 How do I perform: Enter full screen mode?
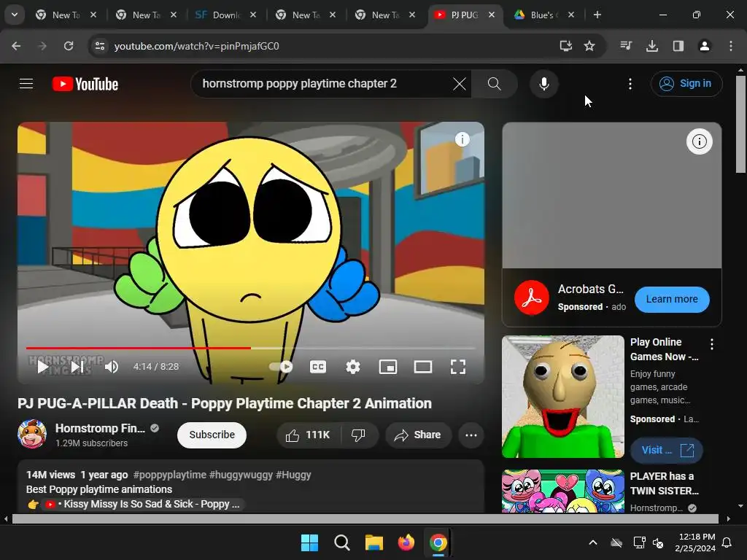pyautogui.click(x=458, y=367)
